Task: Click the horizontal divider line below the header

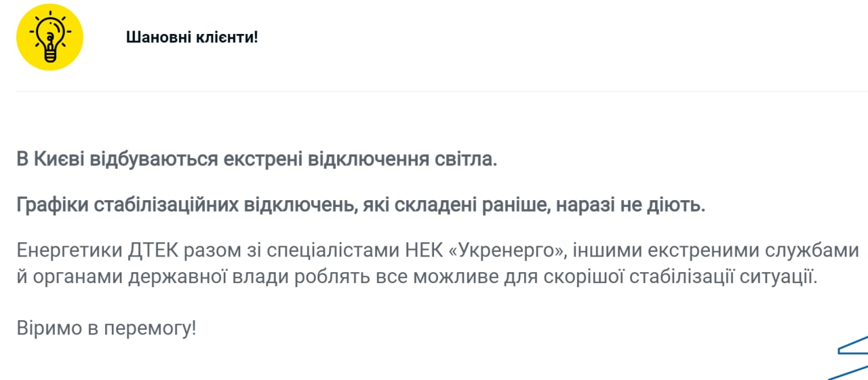Action: (x=434, y=92)
